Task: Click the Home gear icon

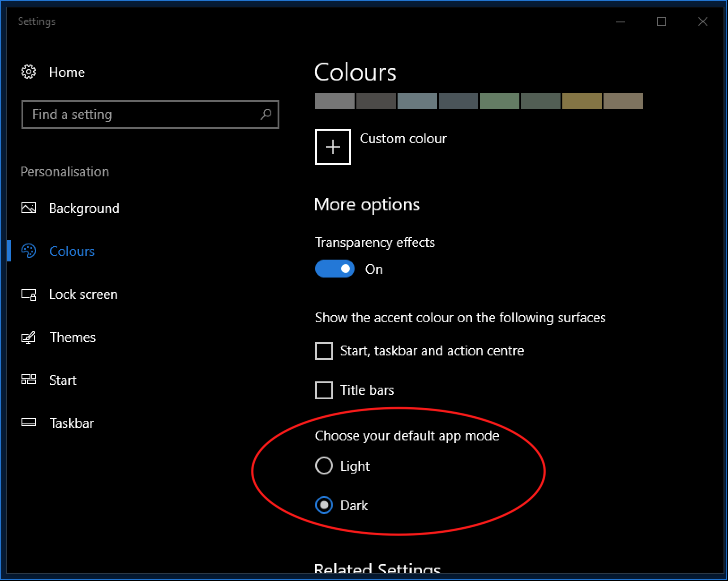Action: point(29,72)
